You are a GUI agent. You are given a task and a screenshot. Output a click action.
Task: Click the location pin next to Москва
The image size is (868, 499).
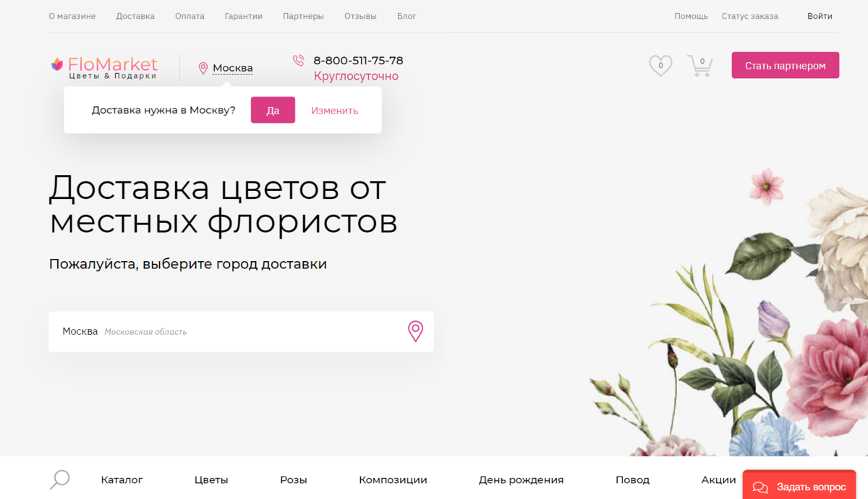[203, 68]
